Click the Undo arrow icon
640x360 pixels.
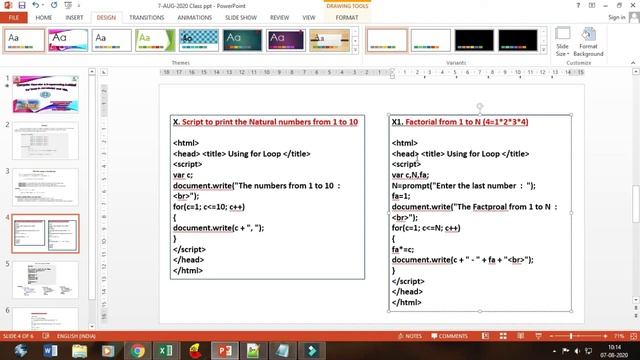pyautogui.click(x=36, y=5)
